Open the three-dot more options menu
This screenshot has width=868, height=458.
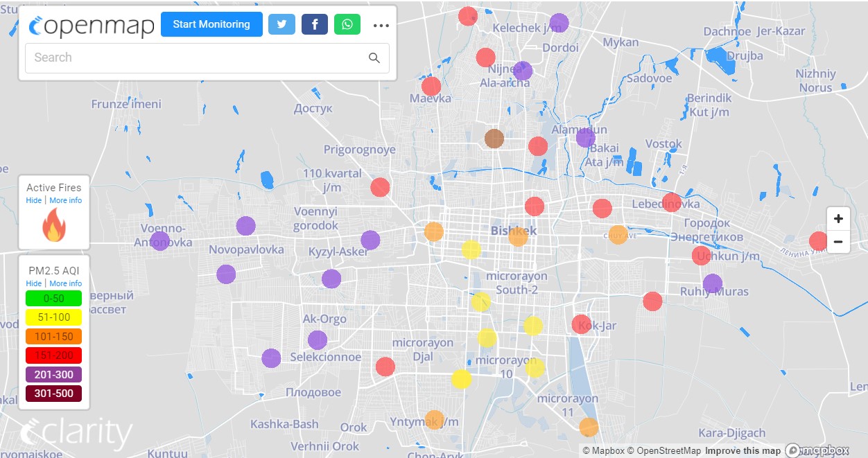[x=381, y=26]
